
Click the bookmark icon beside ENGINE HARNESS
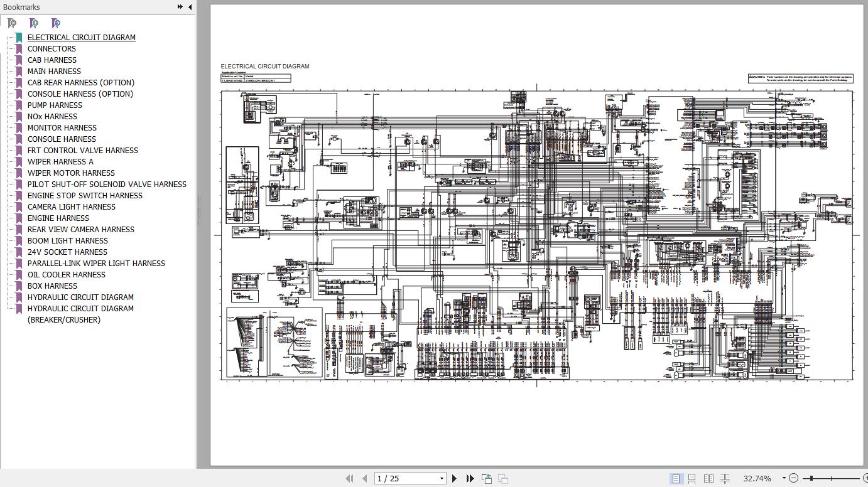pyautogui.click(x=19, y=218)
